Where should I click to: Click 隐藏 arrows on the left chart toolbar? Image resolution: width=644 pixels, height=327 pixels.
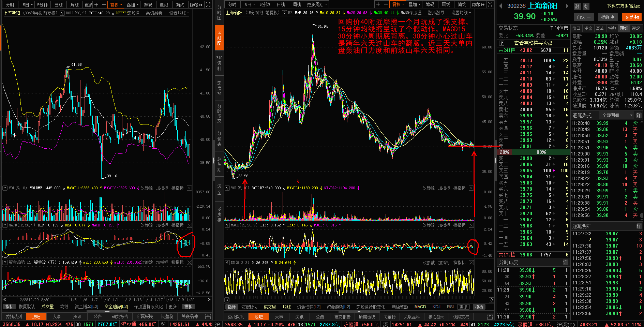[x=196, y=4]
